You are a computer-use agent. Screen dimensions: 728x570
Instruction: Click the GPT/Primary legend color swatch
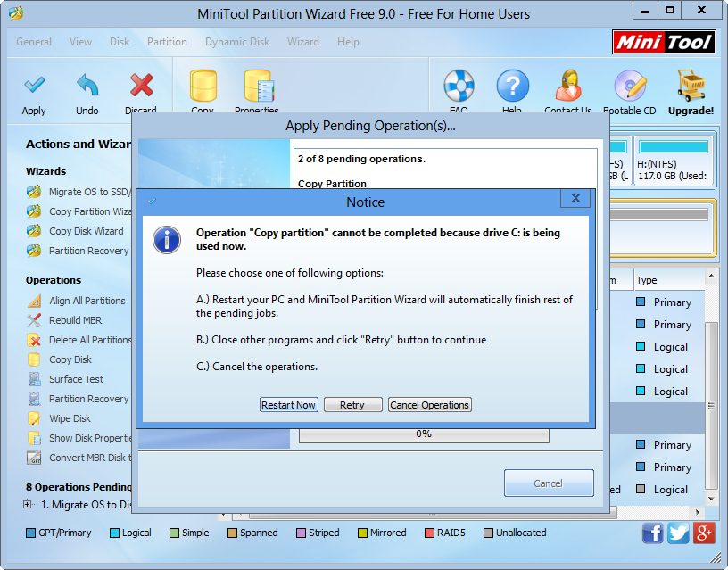pyautogui.click(x=30, y=533)
